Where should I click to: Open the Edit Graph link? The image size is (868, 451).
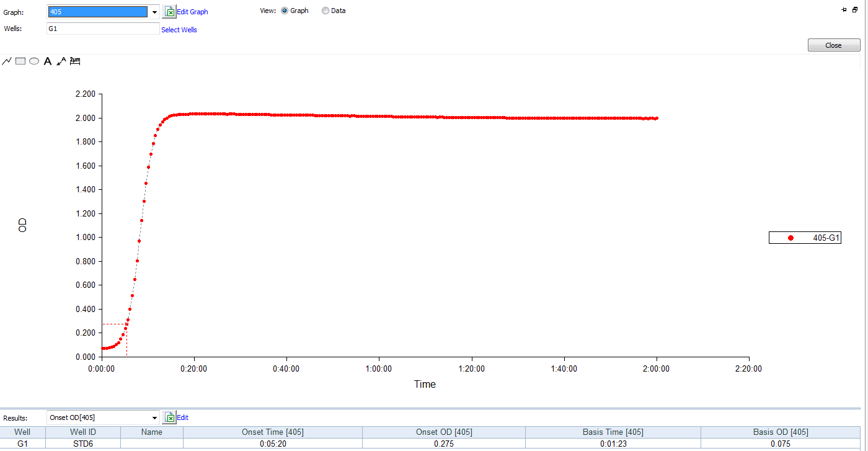(x=192, y=12)
